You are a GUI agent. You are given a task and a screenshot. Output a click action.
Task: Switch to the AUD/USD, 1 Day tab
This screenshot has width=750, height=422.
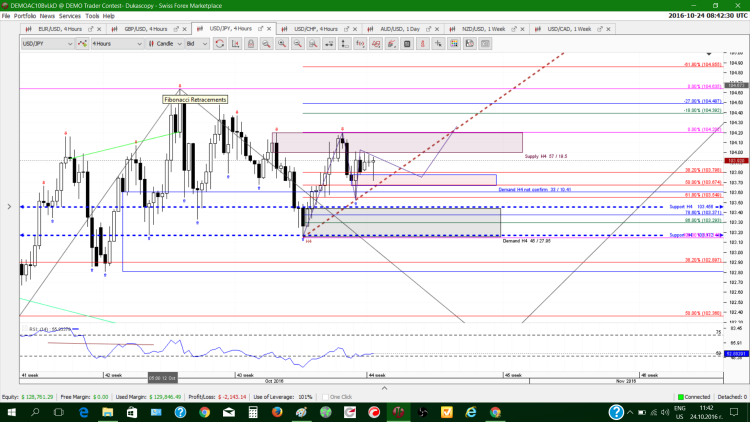(398, 29)
